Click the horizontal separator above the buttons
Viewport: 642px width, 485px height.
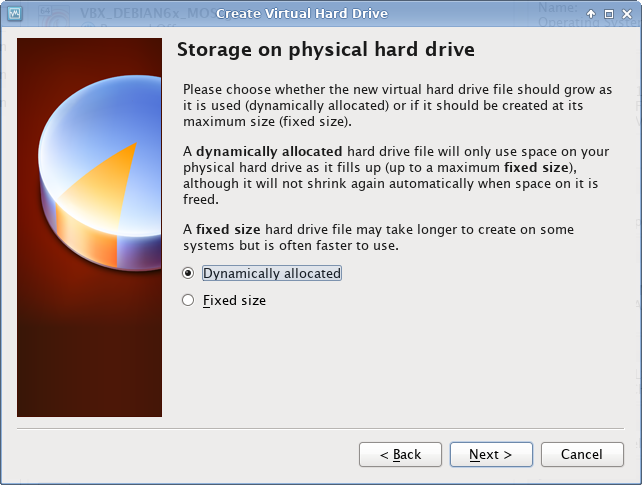coord(321,429)
